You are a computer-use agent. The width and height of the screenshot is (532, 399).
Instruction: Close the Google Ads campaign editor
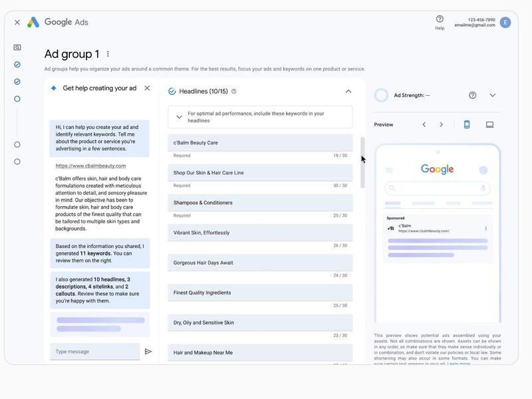(17, 23)
